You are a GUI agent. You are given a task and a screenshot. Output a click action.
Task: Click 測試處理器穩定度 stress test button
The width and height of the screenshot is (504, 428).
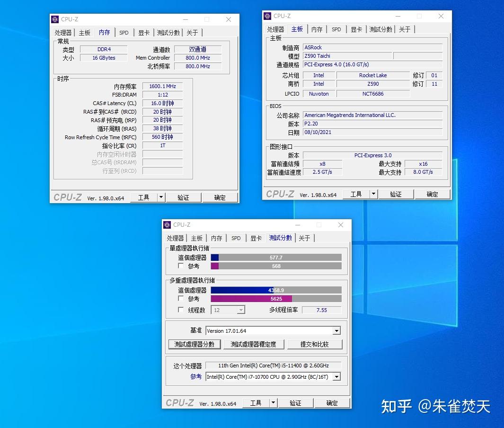tap(253, 344)
